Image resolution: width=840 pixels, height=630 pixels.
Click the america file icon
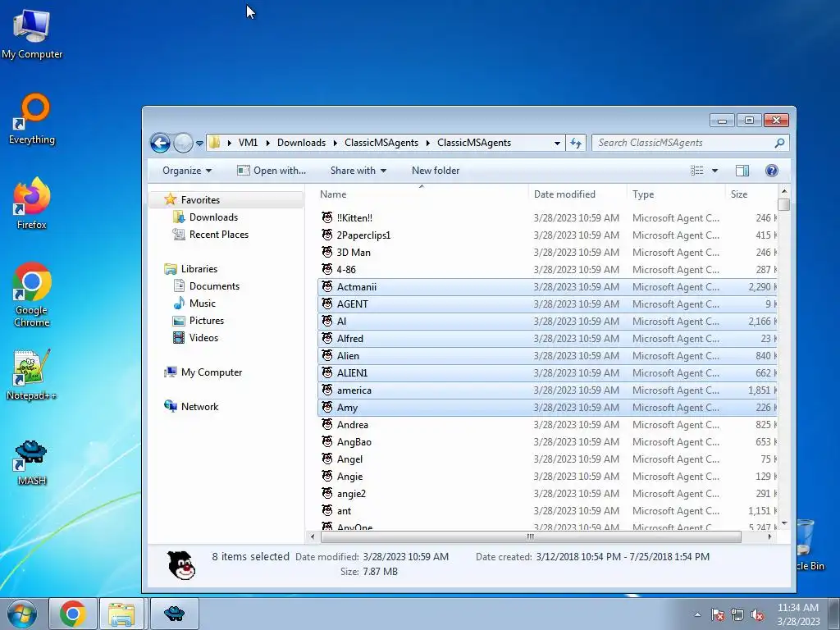(x=327, y=390)
